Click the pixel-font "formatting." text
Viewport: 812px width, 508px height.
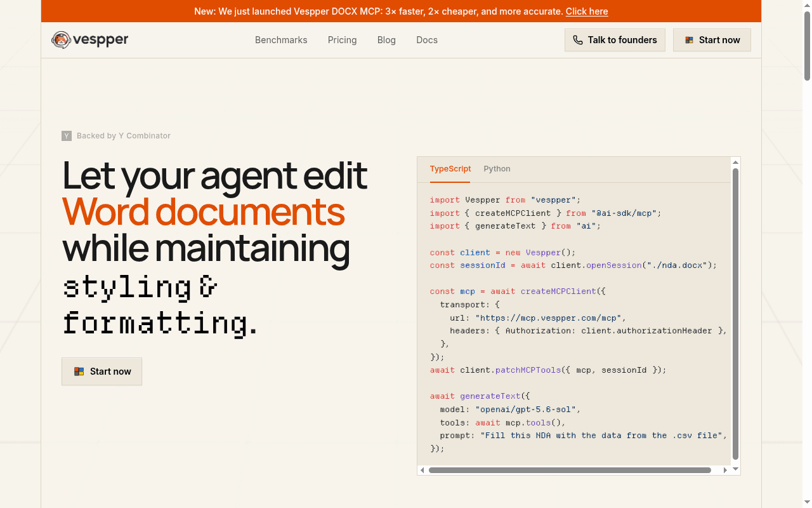pos(160,323)
